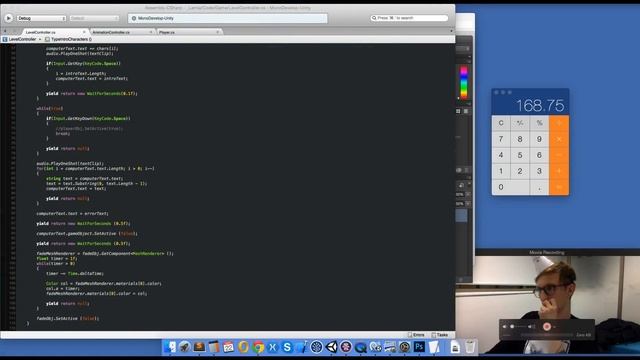
Task: Click the orange divide key in Calculator
Action: point(559,123)
